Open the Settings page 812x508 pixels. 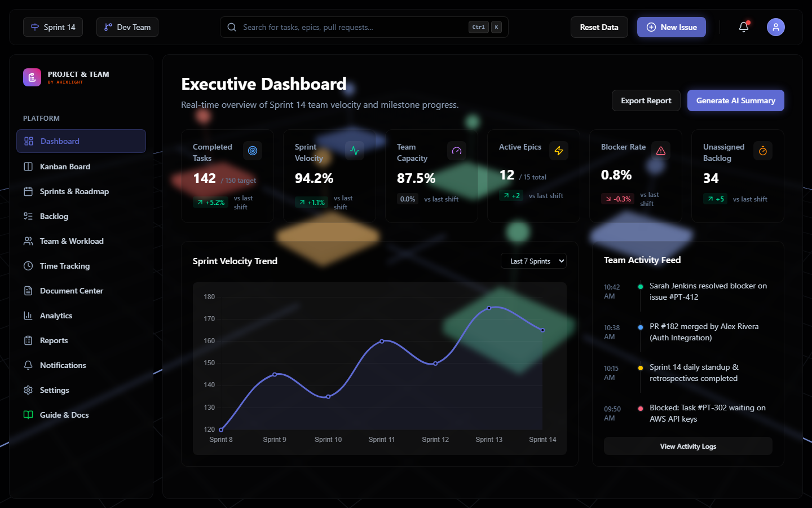point(81,390)
